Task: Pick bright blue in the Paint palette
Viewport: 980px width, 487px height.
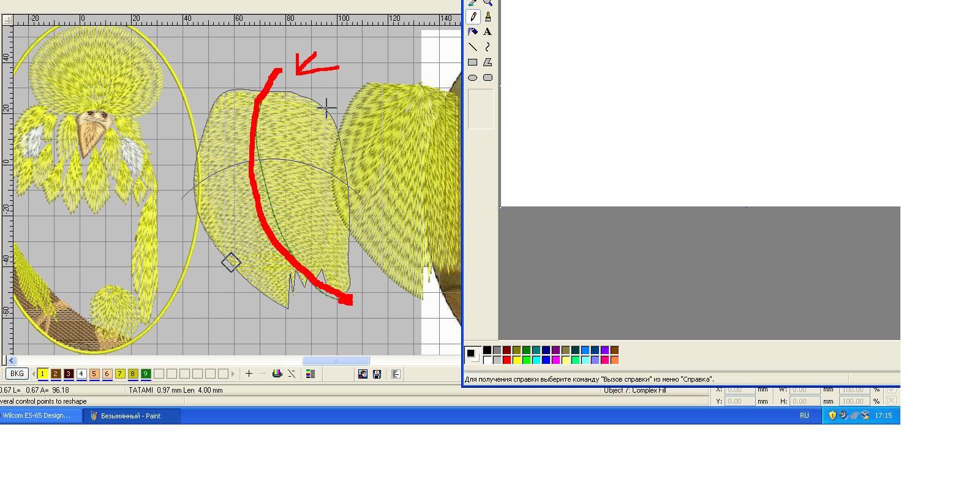Action: tap(546, 360)
